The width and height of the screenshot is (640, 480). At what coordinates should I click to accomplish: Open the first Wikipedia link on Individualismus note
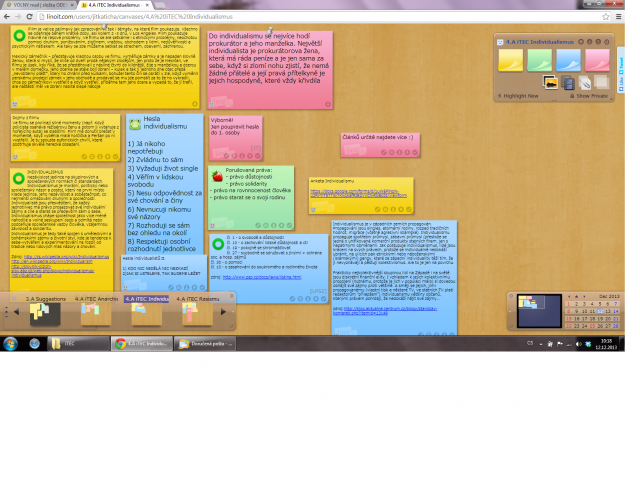(x=66, y=257)
